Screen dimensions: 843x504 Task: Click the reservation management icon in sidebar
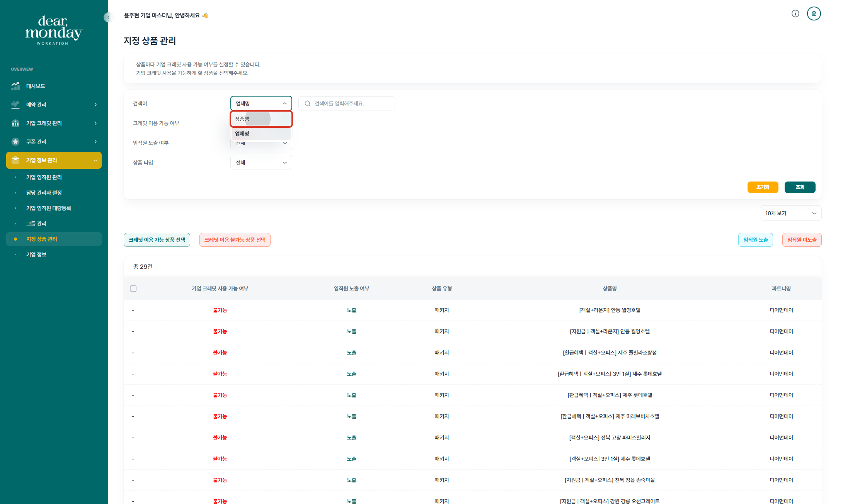coord(15,105)
